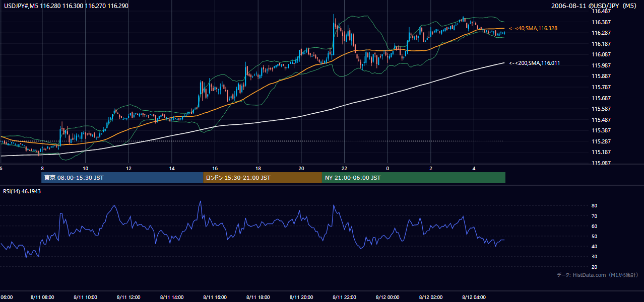Click the 8/11 08:00 time label
Screen dimensions: 644x302
(42, 297)
